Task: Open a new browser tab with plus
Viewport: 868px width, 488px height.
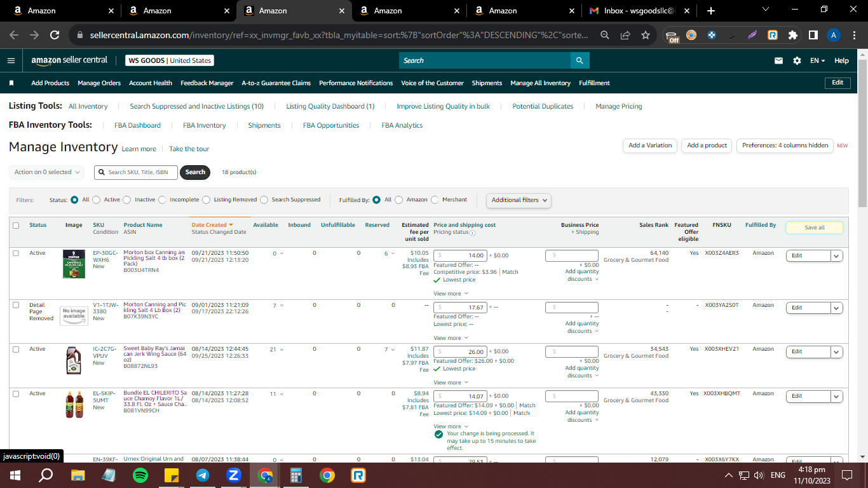Action: click(x=710, y=11)
